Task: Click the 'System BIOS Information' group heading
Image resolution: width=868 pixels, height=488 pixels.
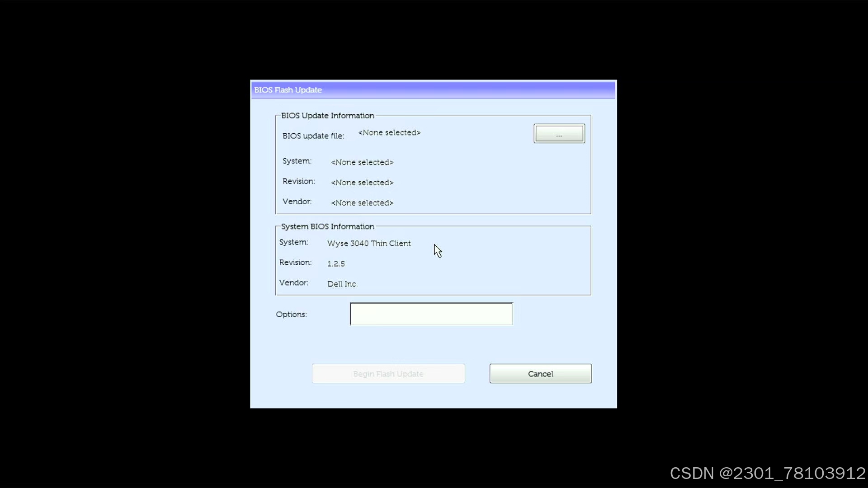Action: coord(327,227)
